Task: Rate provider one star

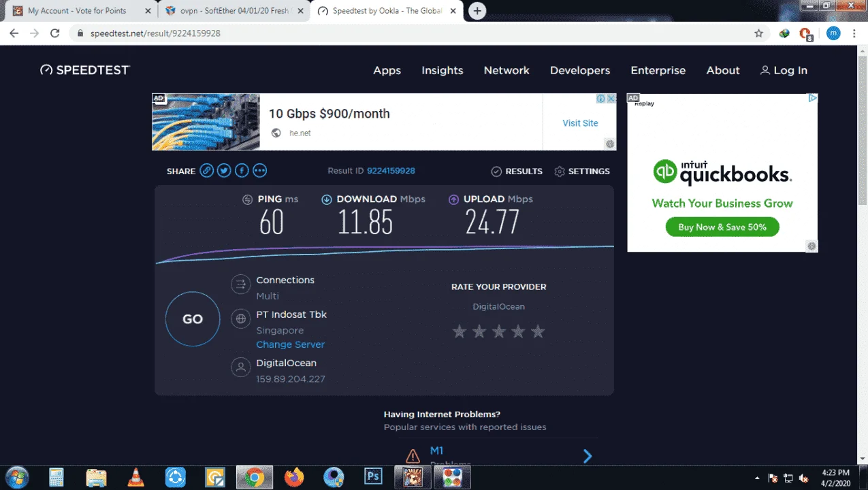Action: 460,331
